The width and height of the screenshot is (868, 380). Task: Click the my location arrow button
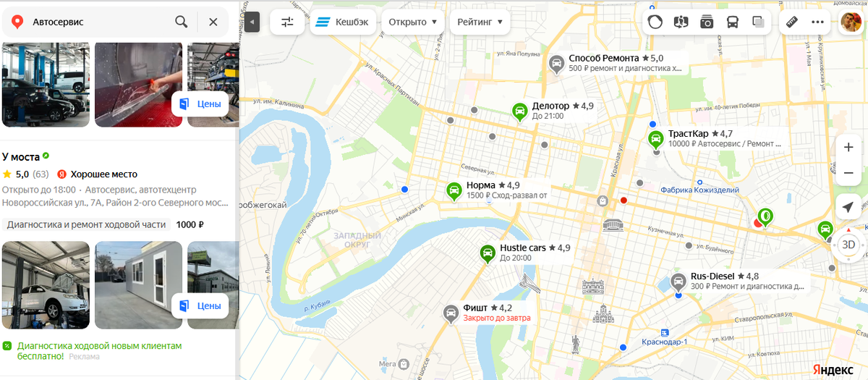pyautogui.click(x=848, y=207)
